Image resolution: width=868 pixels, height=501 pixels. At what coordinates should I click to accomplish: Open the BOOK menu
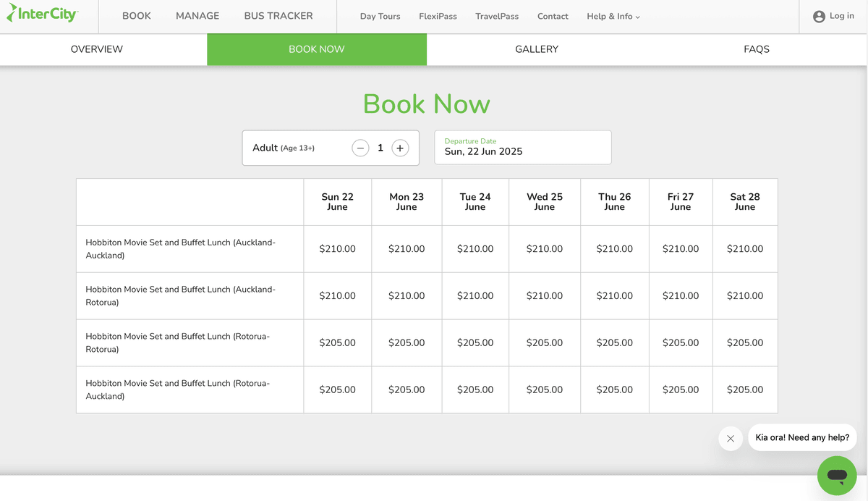click(137, 16)
